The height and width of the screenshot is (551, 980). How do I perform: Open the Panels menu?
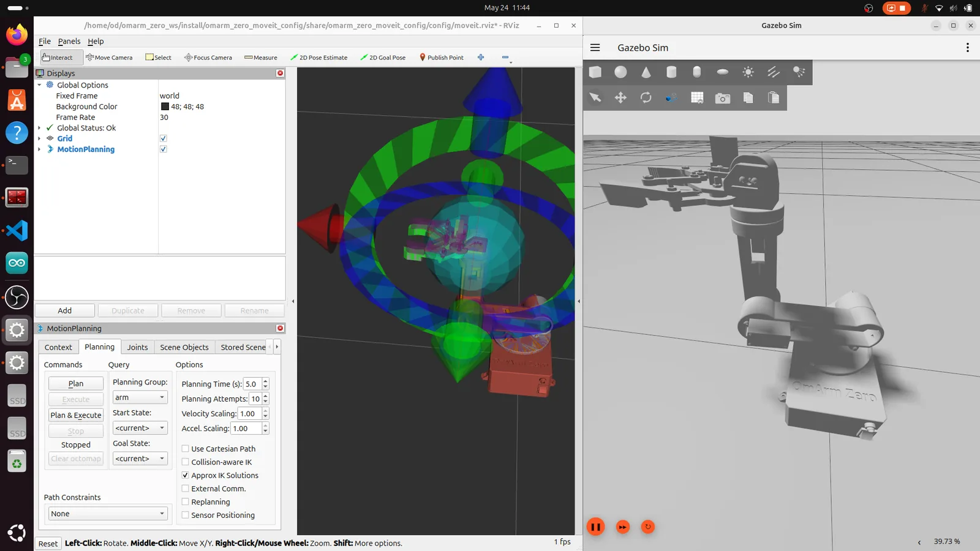[69, 42]
